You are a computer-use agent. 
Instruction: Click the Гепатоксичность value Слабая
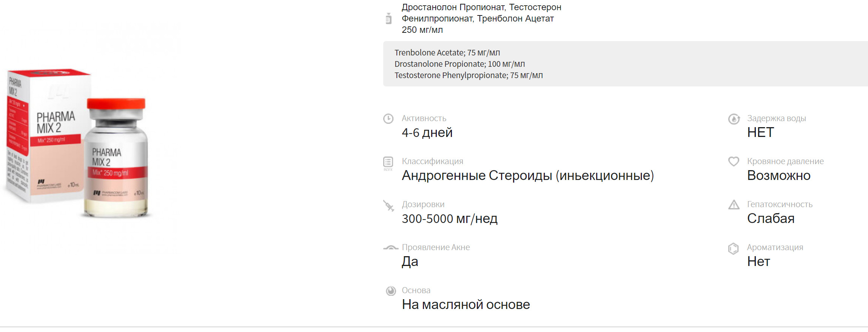771,219
